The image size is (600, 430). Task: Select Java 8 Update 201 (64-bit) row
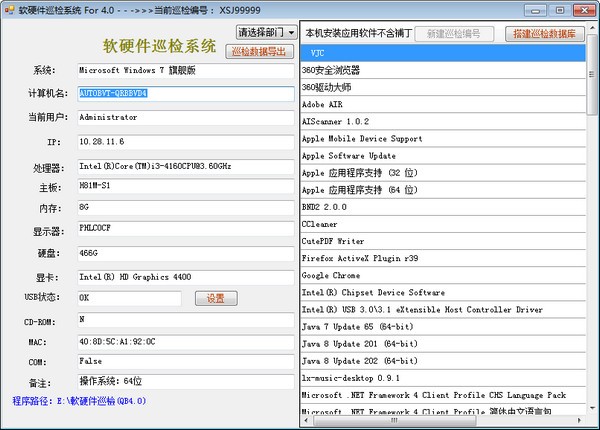click(443, 344)
